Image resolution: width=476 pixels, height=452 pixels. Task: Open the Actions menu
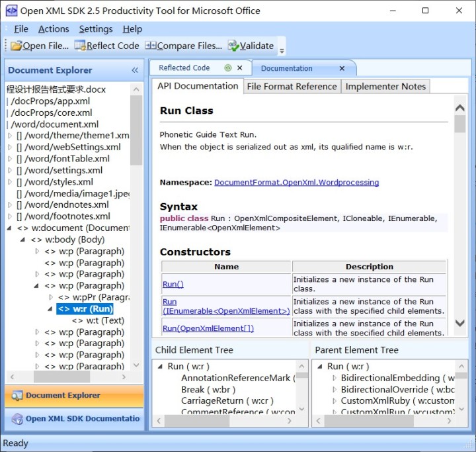pos(54,29)
